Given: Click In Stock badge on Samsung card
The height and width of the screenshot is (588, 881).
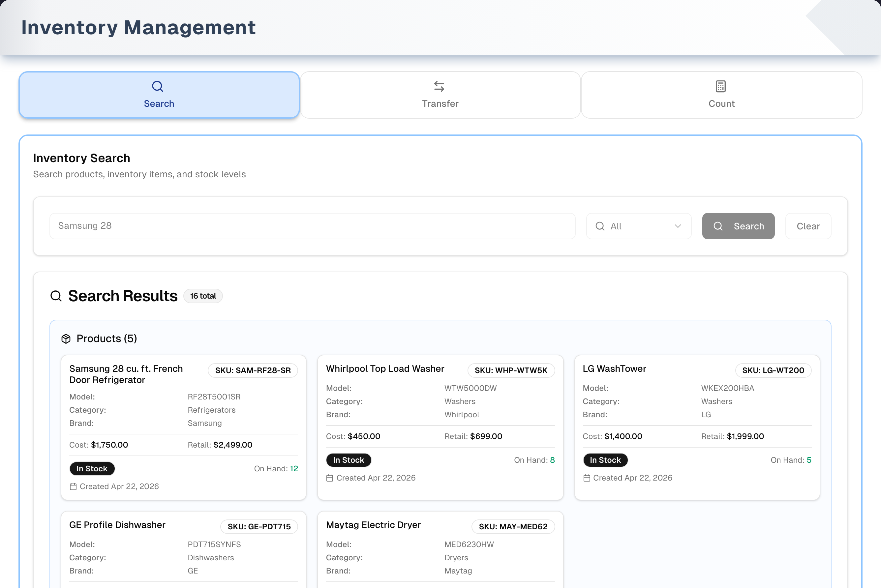Looking at the screenshot, I should pyautogui.click(x=92, y=468).
